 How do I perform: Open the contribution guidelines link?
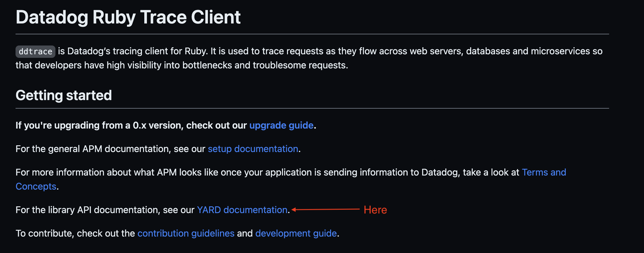pos(186,233)
